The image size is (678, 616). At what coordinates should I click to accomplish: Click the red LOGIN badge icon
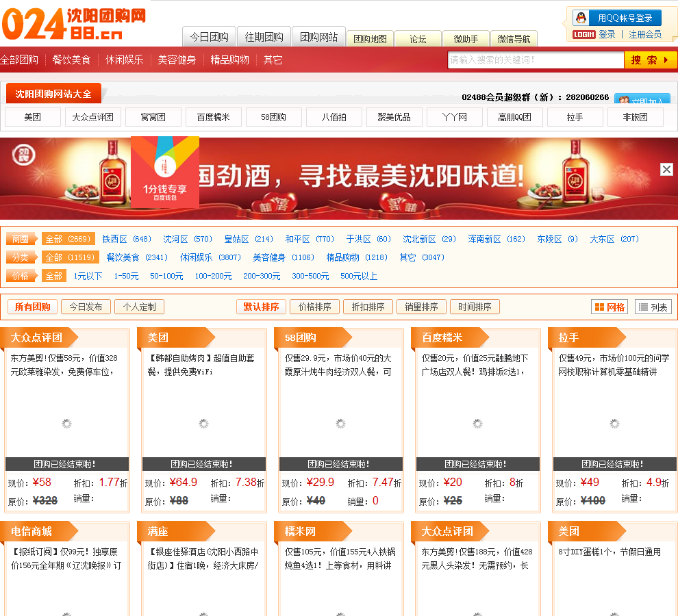(583, 35)
